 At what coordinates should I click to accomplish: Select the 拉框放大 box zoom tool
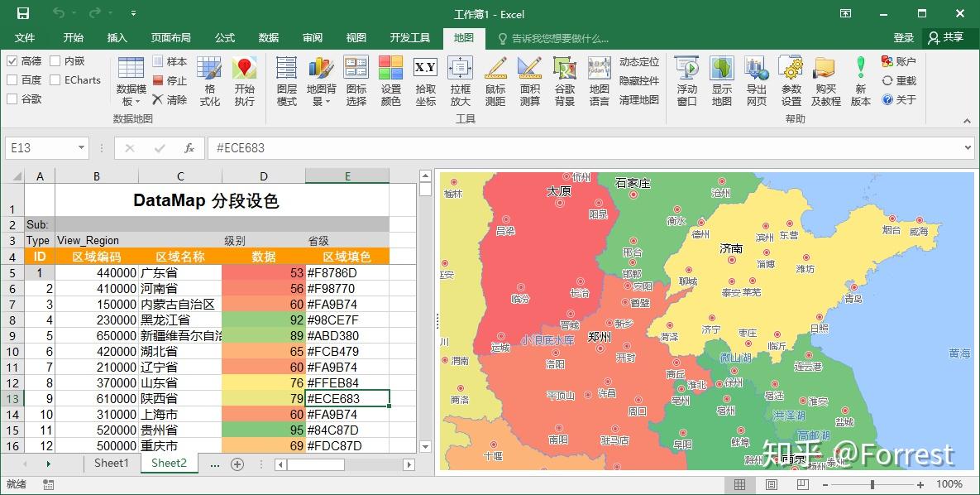(460, 81)
